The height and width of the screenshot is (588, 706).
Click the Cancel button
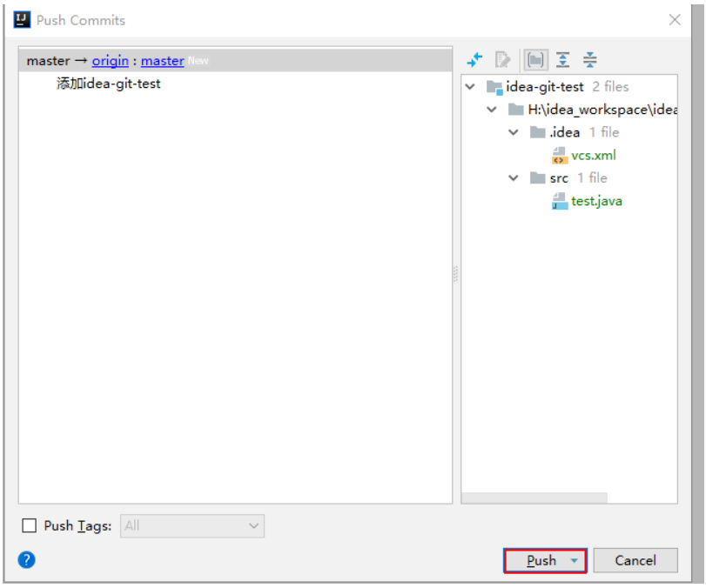tap(635, 560)
